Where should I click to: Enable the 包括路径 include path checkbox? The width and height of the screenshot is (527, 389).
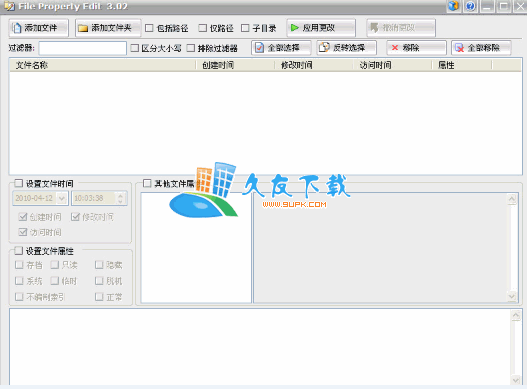click(149, 28)
